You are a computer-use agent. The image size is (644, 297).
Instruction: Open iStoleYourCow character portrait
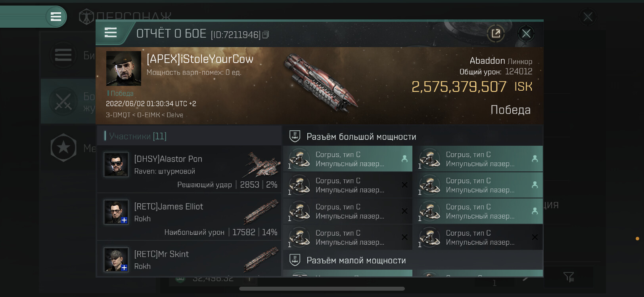[123, 68]
